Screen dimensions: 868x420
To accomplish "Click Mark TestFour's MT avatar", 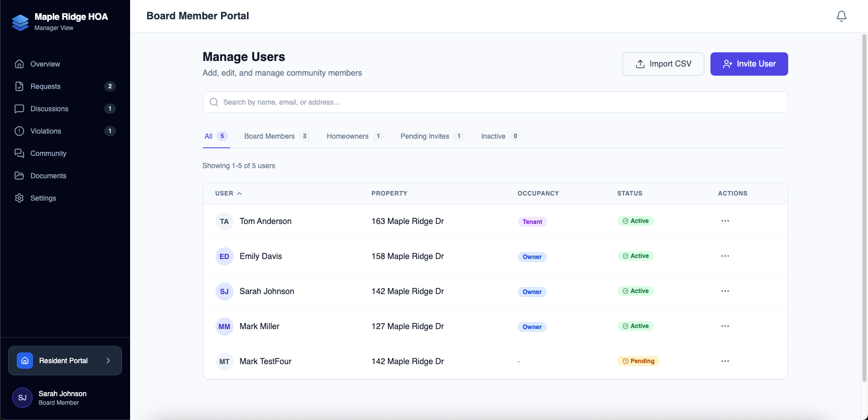I will coord(224,362).
